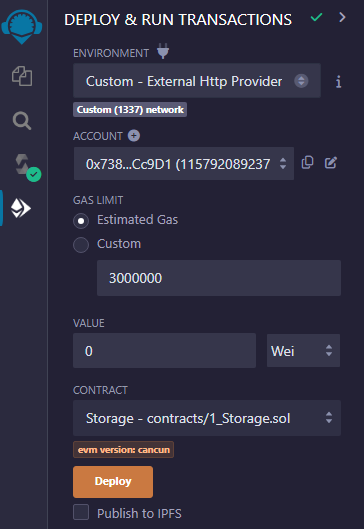Open the Account selection dropdown
364x529 pixels.
[x=184, y=164]
